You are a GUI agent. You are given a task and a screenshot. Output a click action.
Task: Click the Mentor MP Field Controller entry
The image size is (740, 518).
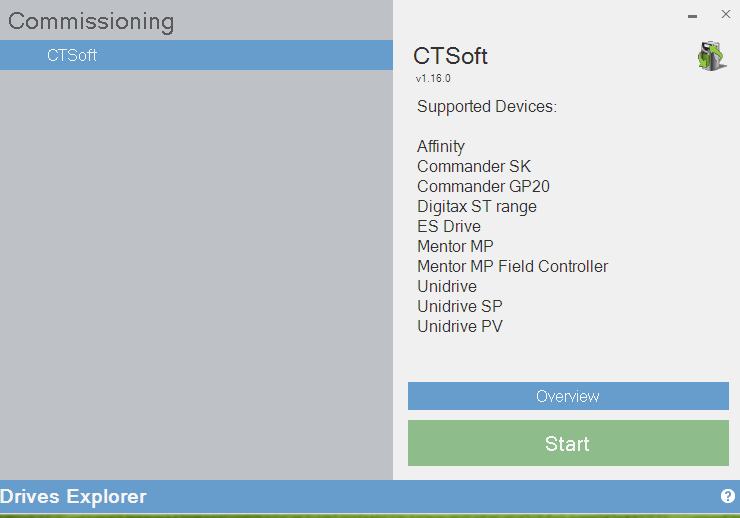click(512, 266)
